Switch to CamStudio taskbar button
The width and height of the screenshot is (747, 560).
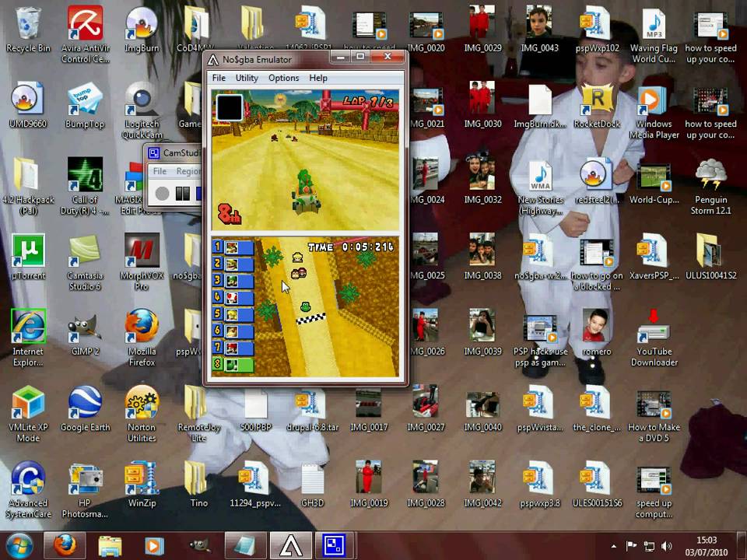[335, 546]
